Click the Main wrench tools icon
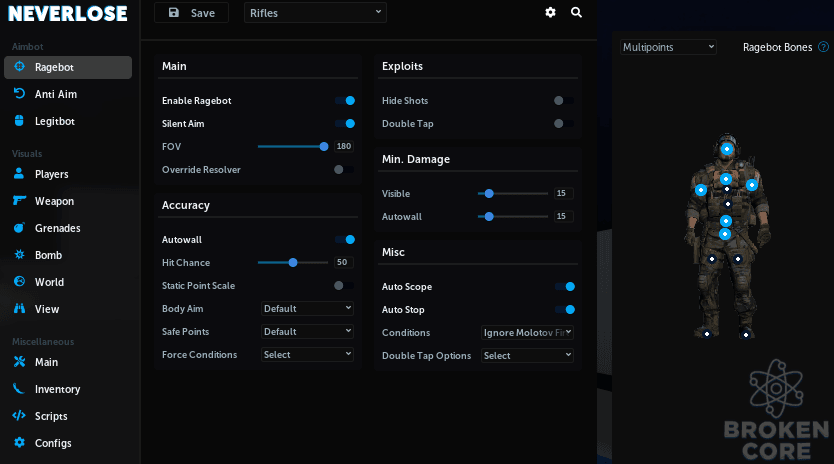This screenshot has width=834, height=464. (x=19, y=362)
